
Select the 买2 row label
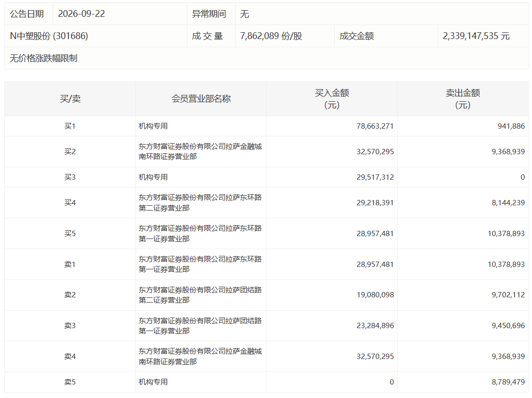click(x=70, y=152)
